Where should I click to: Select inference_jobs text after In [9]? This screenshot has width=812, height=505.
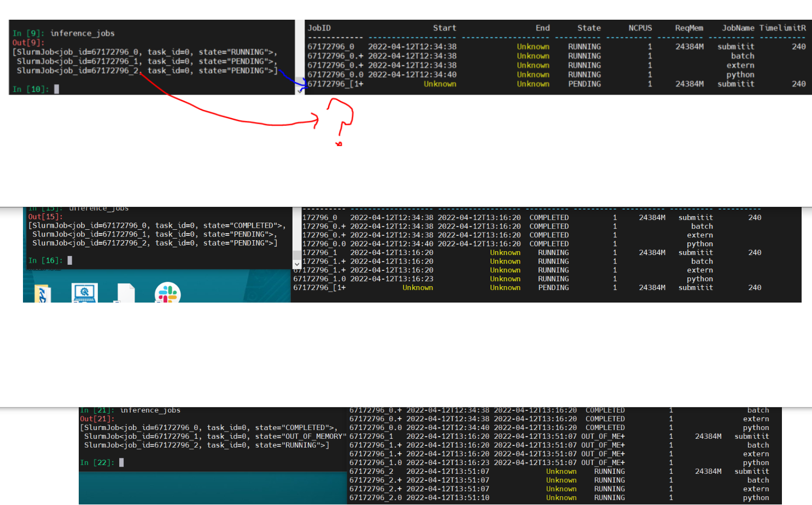83,33
